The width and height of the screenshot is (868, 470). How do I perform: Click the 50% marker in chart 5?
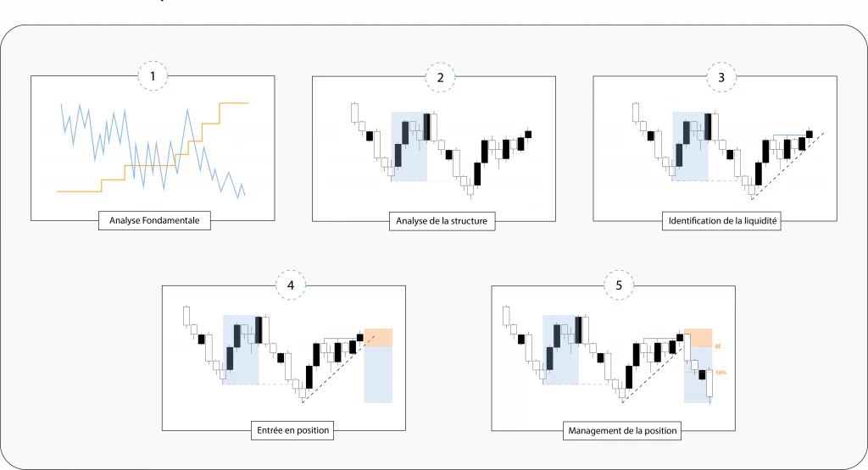click(x=721, y=372)
